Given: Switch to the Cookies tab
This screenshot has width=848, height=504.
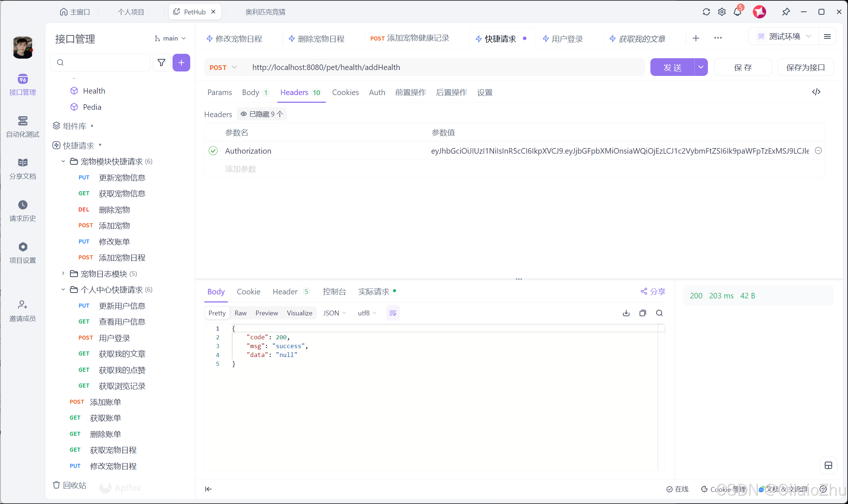Looking at the screenshot, I should pos(345,92).
